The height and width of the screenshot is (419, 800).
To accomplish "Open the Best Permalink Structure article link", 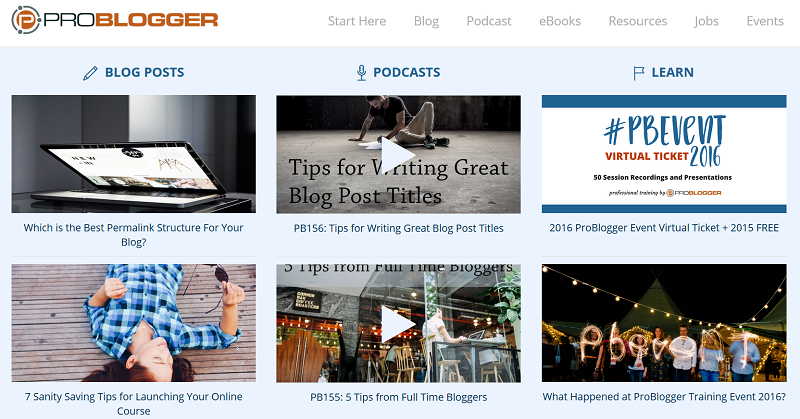I will (134, 235).
